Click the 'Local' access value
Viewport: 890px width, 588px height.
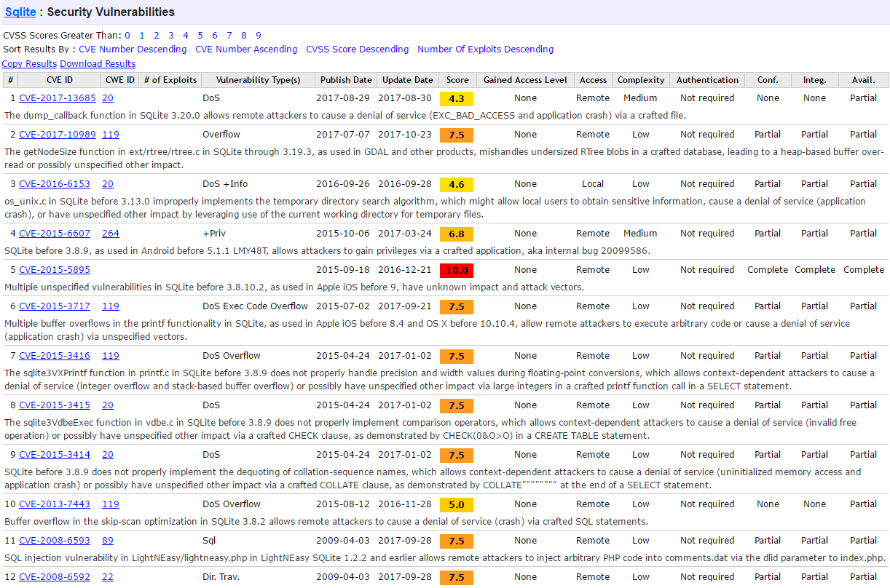point(593,184)
